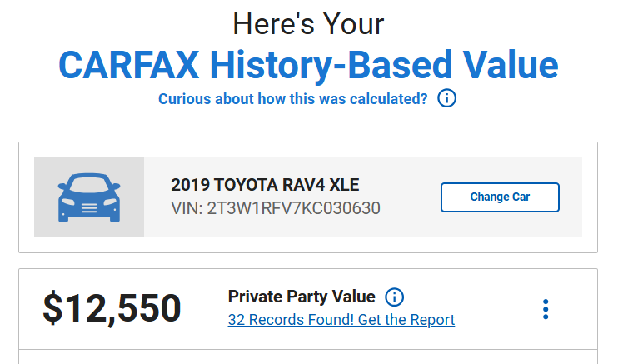Click the gray car thumbnail box
618x364 pixels.
tap(89, 197)
